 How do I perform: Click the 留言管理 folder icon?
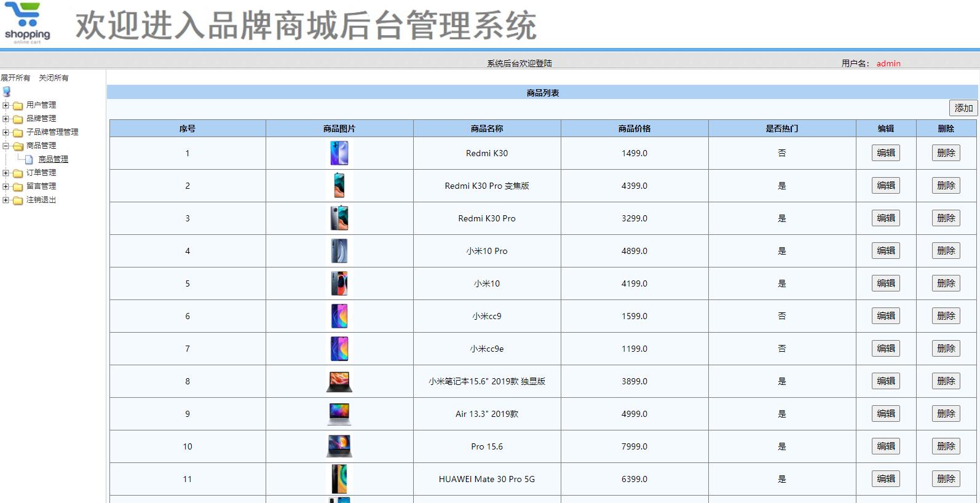18,186
